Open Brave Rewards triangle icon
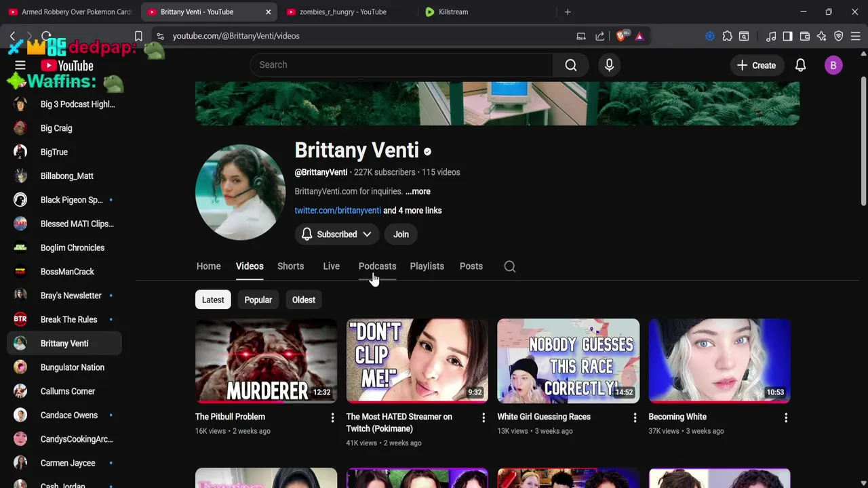Screen dimensions: 868x488 [x=639, y=36]
